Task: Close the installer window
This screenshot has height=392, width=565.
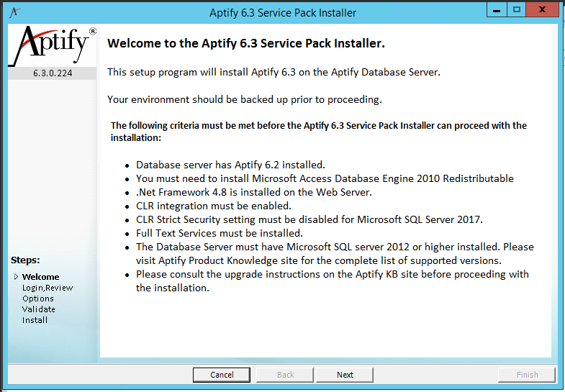Action: click(542, 10)
